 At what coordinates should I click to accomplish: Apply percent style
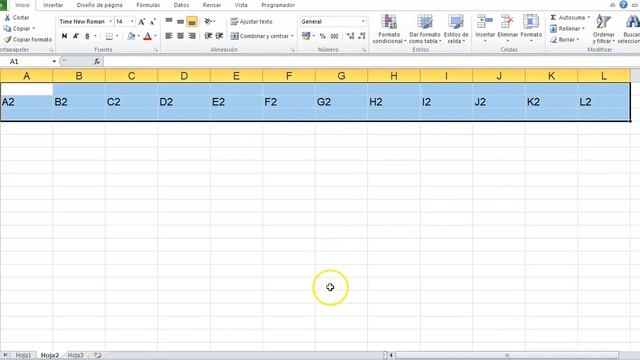(322, 36)
